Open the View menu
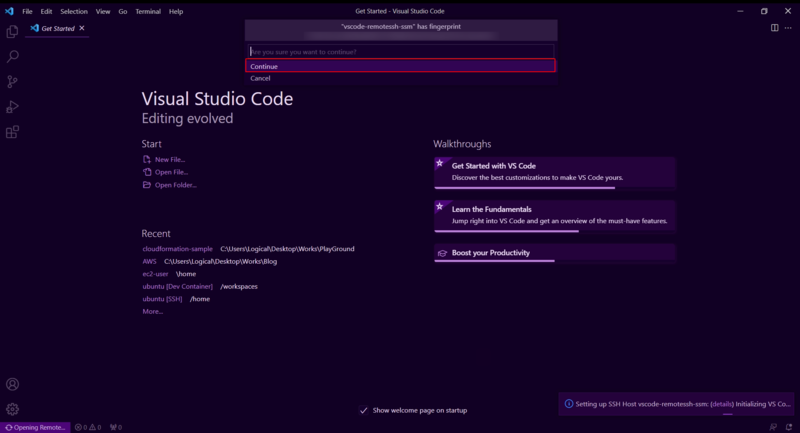800x433 pixels. click(x=103, y=11)
